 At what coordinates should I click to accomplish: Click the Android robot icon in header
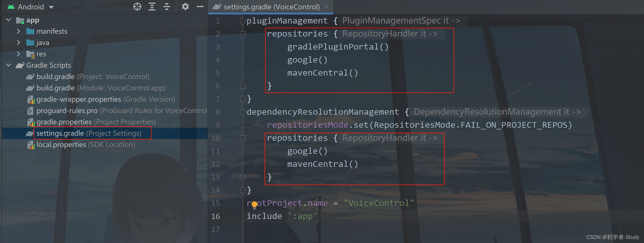(11, 7)
